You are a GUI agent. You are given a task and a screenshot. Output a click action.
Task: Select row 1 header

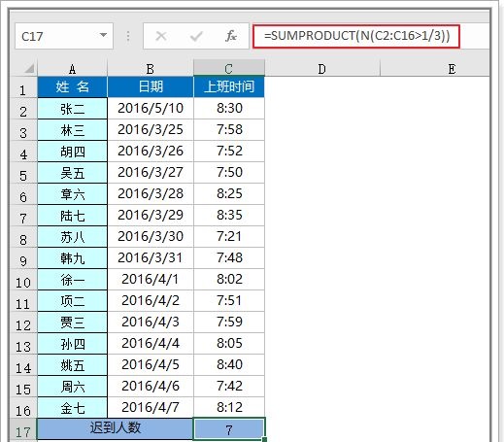tap(23, 87)
